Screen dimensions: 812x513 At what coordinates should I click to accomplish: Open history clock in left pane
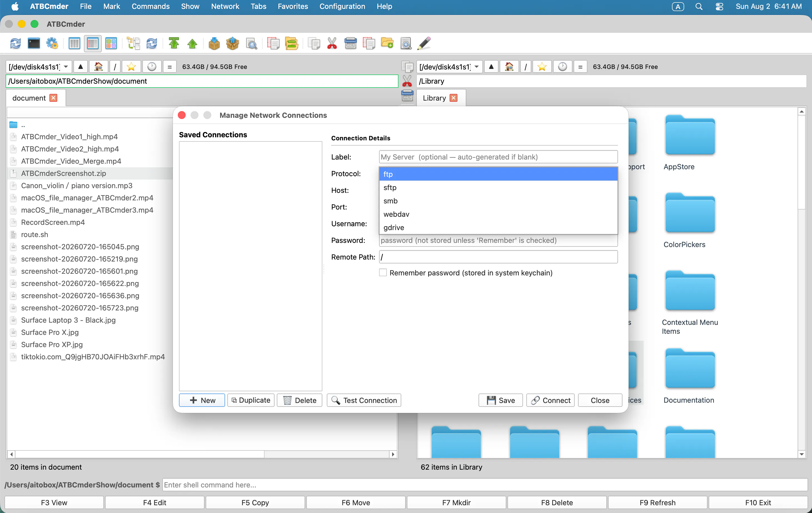152,67
